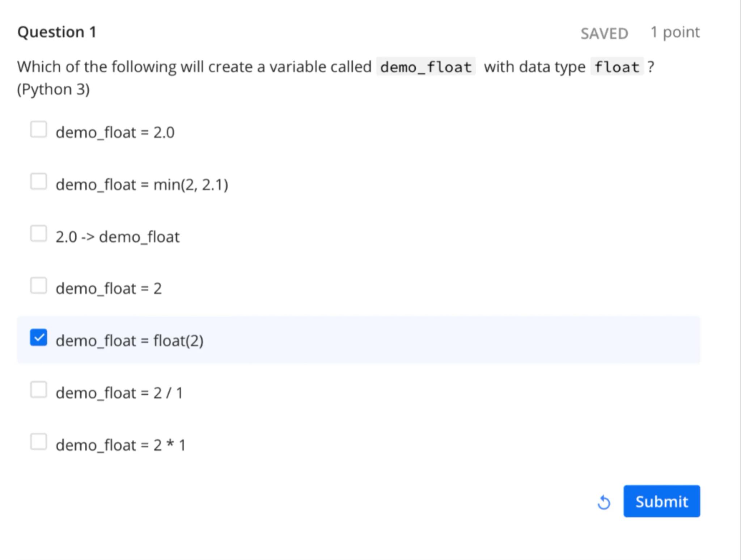Click the Question 1 heading
The width and height of the screenshot is (741, 560).
pos(57,32)
